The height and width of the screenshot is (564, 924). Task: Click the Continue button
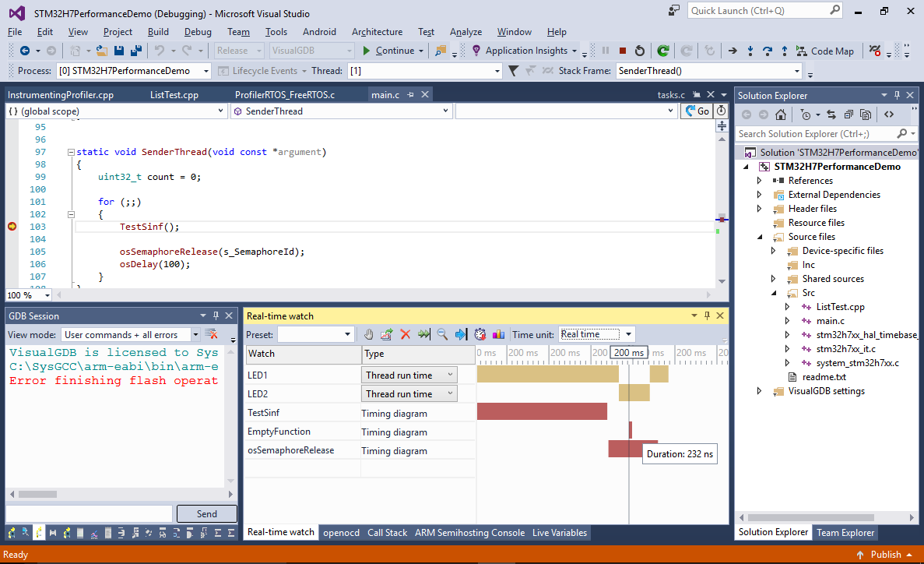pyautogui.click(x=389, y=51)
